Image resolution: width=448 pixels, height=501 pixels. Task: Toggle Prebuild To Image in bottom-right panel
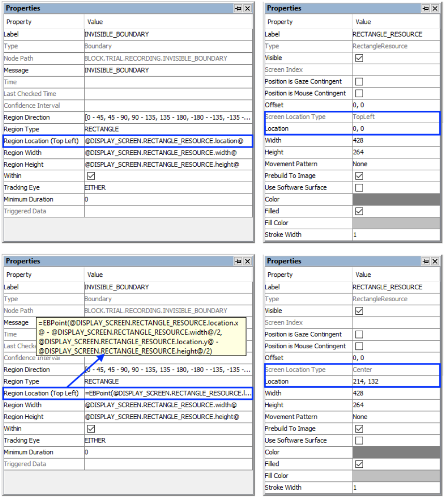(359, 429)
